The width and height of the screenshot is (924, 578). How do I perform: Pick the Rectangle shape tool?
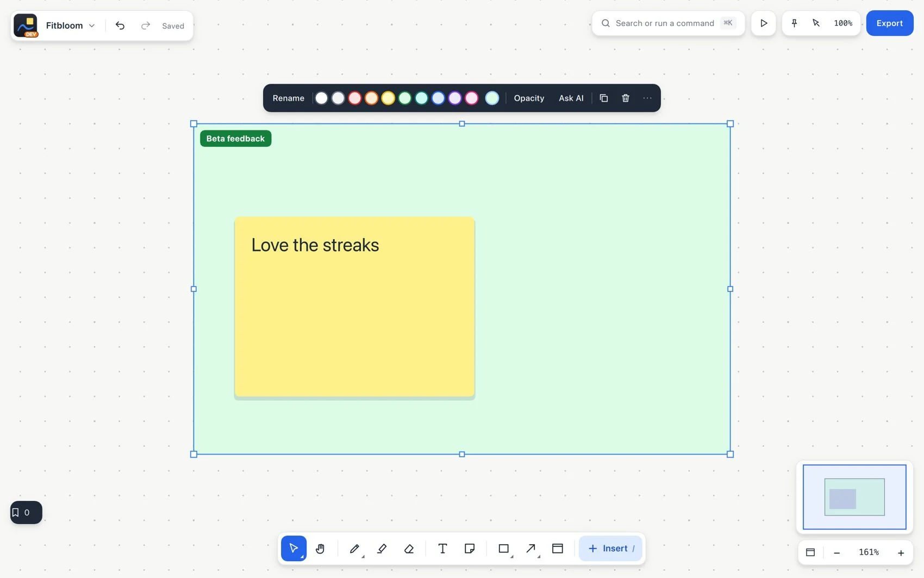(x=504, y=548)
